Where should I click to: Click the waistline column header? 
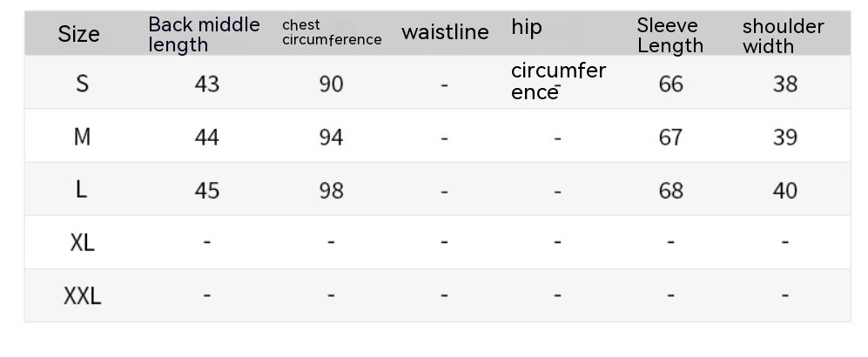pos(445,33)
